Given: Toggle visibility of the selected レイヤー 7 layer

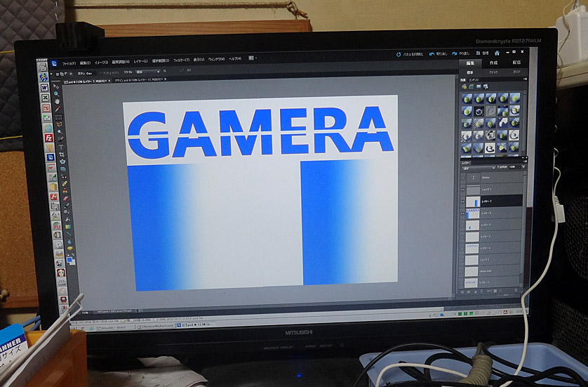Looking at the screenshot, I should point(465,201).
